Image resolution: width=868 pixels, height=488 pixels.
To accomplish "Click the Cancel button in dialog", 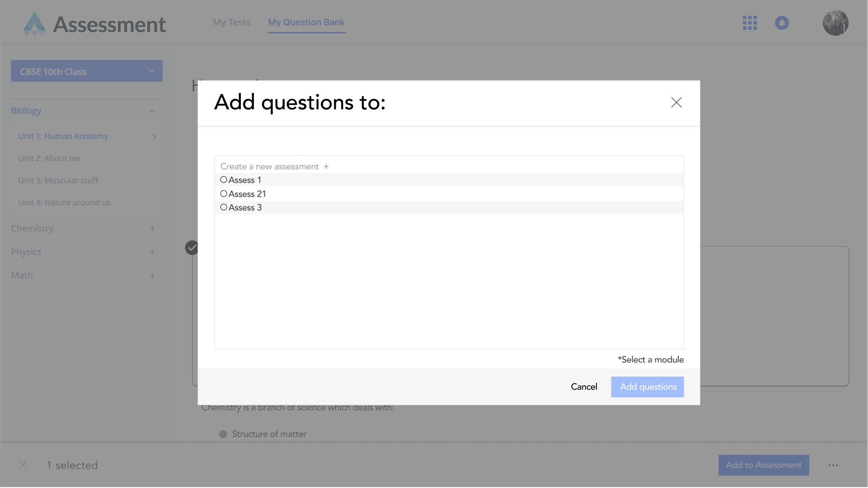I will 584,387.
